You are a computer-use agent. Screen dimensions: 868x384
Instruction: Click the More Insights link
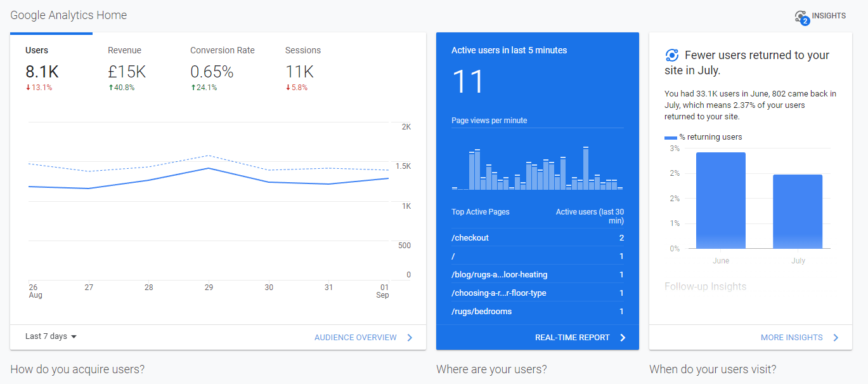click(x=791, y=338)
